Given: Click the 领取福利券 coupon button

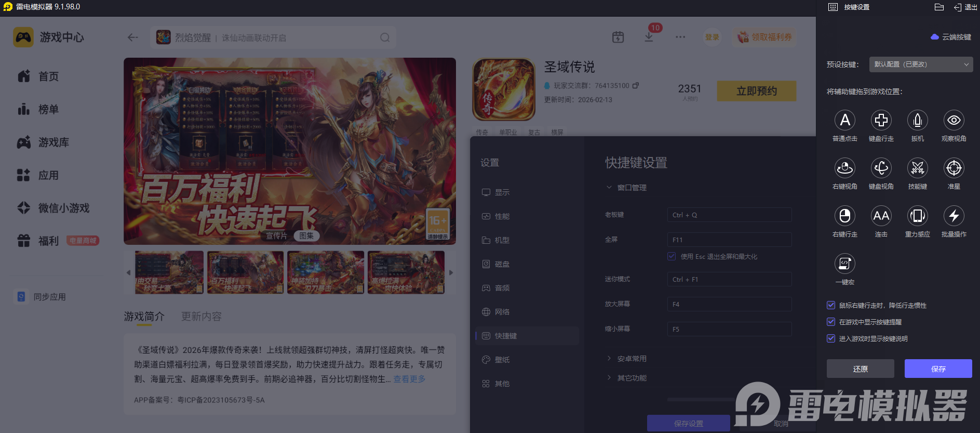Looking at the screenshot, I should click(764, 37).
